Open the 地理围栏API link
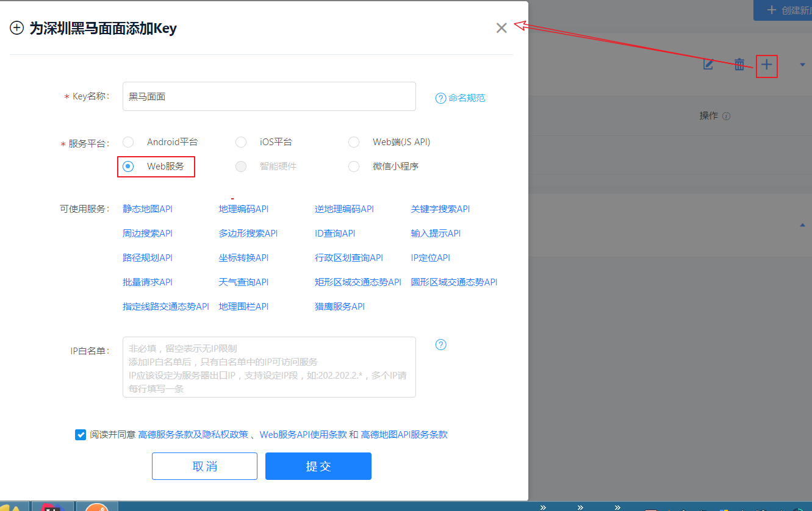This screenshot has height=511, width=812. click(x=243, y=307)
